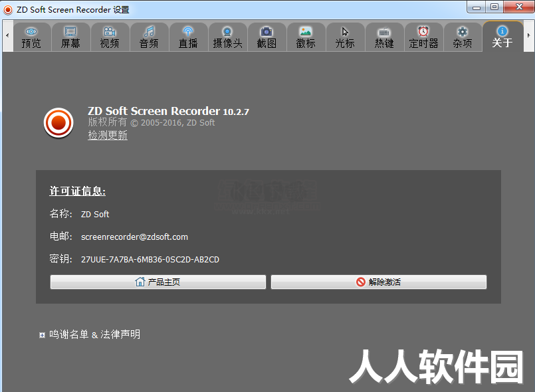Open the 热键 (Hotkeys) tab
Screen dimensions: 535x392
pos(384,37)
